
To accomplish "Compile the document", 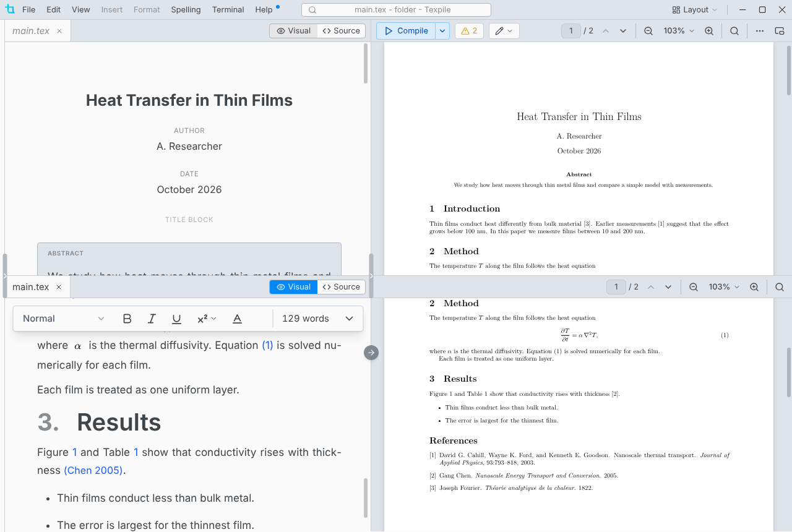I will point(406,31).
